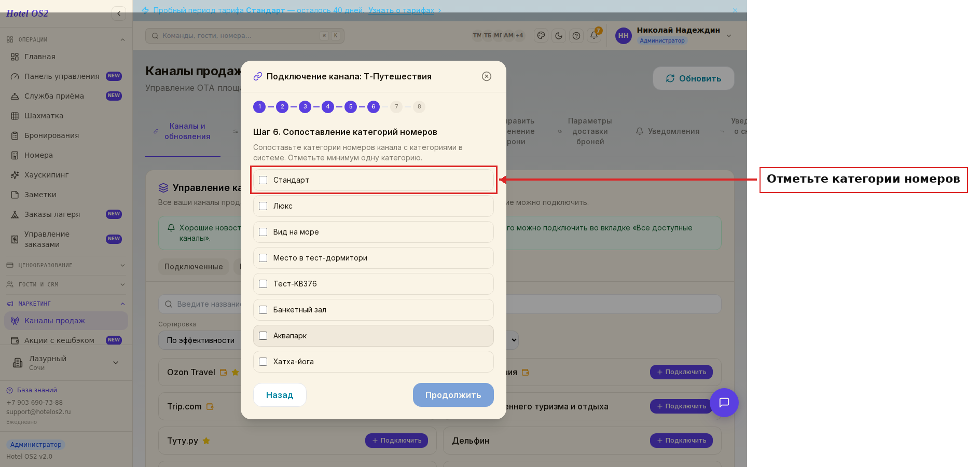This screenshot has width=980, height=467.
Task: Click the Хаускипинг sparkle icon
Action: (x=15, y=175)
